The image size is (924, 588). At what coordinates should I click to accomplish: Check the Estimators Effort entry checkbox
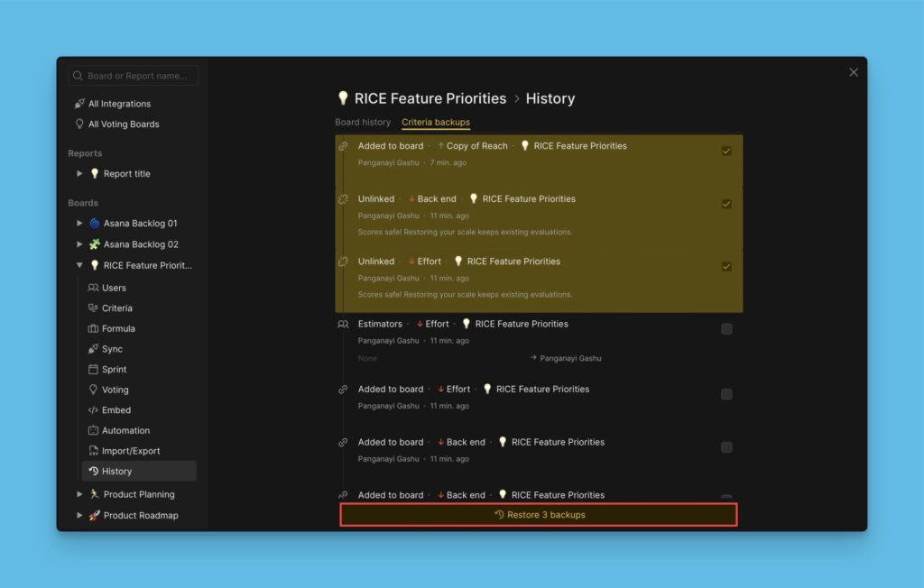726,328
